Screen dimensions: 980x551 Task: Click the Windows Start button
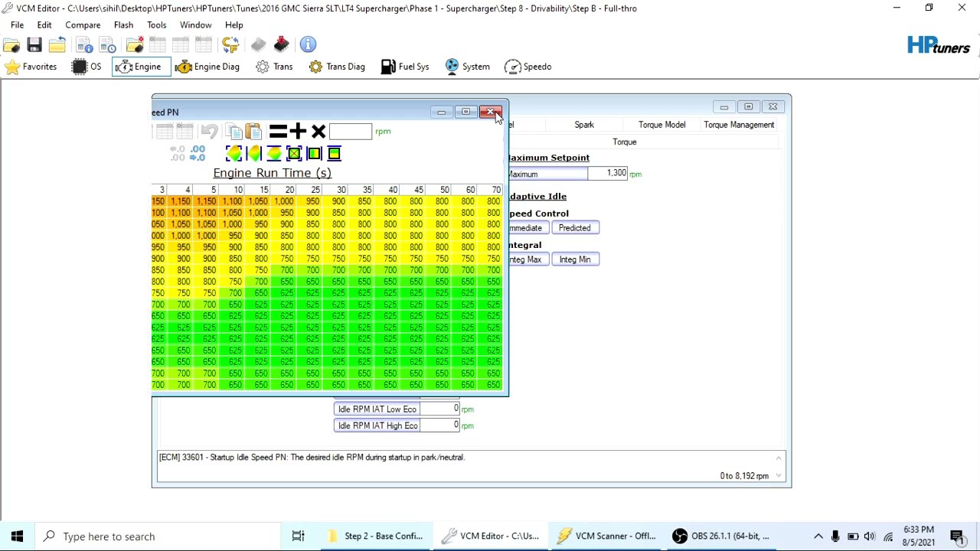coord(17,536)
